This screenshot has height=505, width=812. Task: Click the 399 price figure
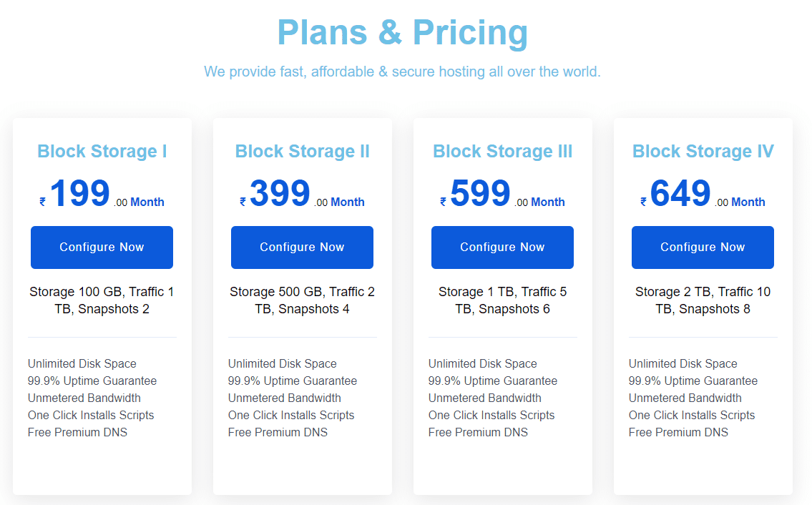(x=280, y=193)
